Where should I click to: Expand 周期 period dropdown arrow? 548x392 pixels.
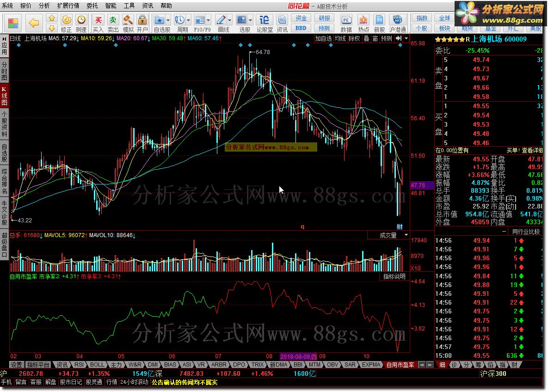(188, 20)
